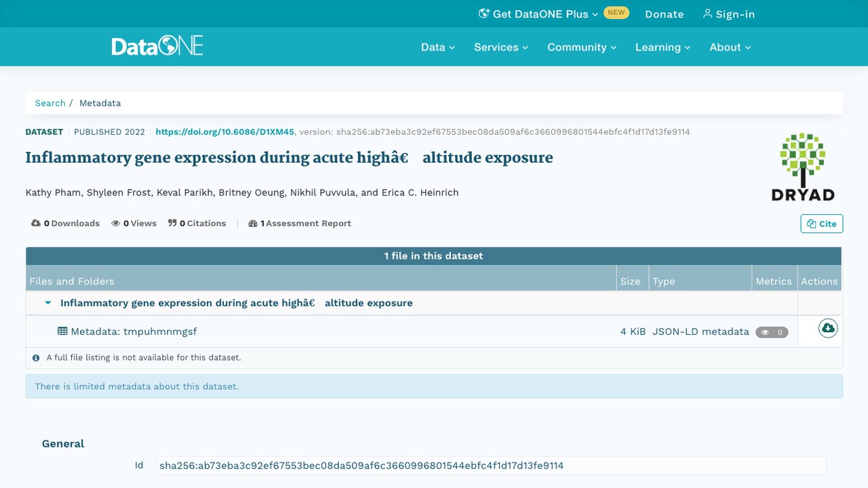Click the Donate link
The image size is (868, 488).
click(665, 14)
